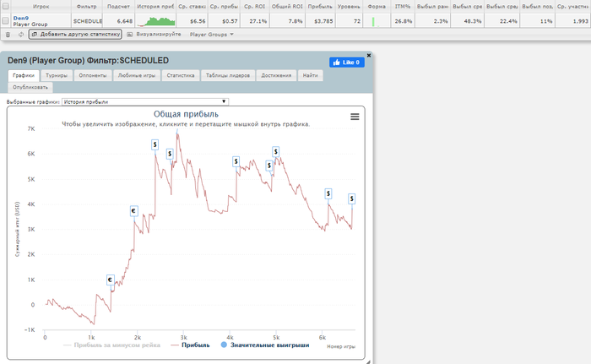
Task: Click the € win marker near 1K profit
Action: point(110,280)
